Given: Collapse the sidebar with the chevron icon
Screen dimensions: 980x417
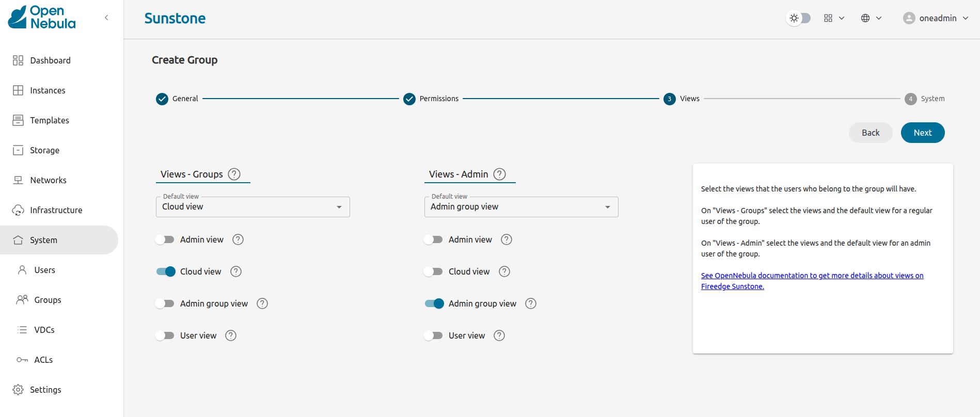Looking at the screenshot, I should click(106, 18).
